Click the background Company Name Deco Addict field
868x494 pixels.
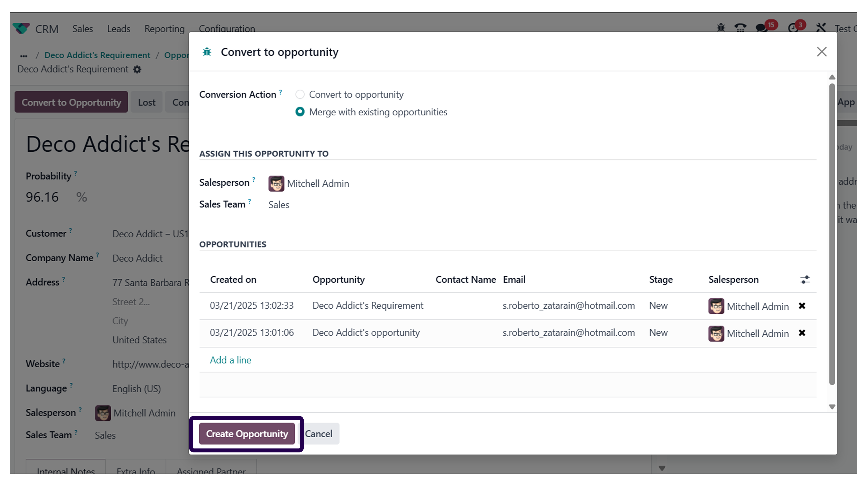click(137, 259)
